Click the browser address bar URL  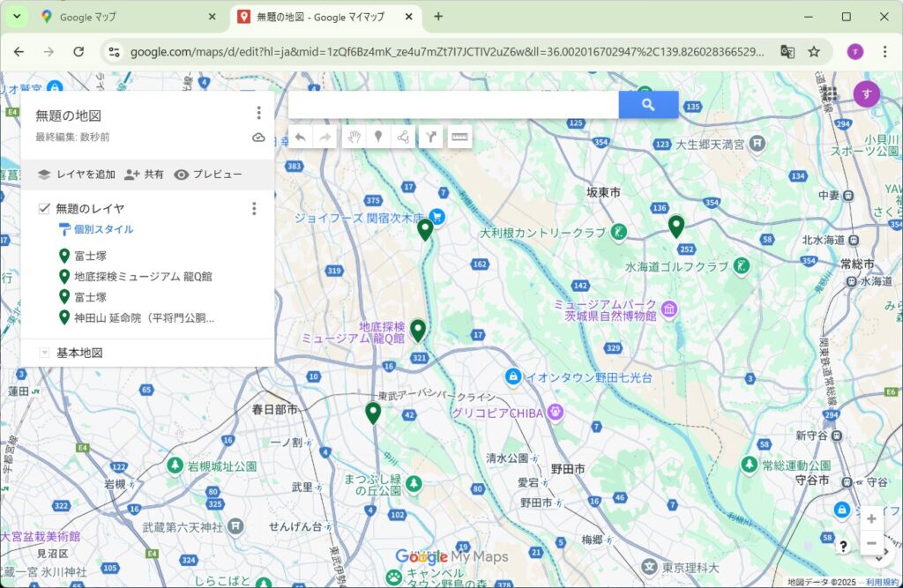447,52
